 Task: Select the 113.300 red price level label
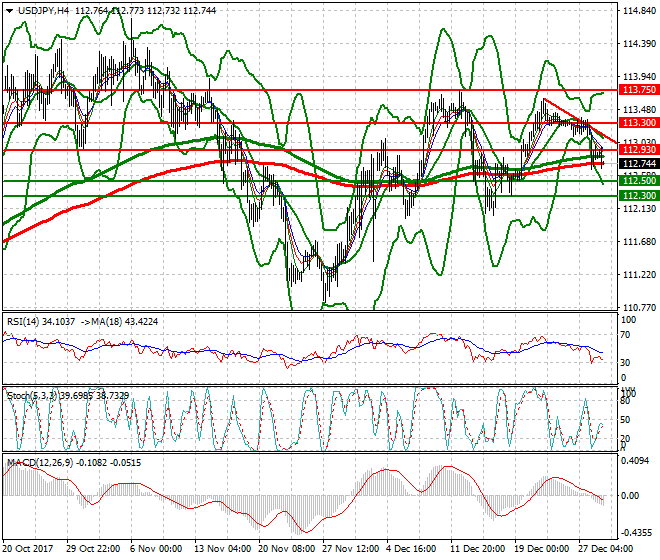click(x=637, y=122)
